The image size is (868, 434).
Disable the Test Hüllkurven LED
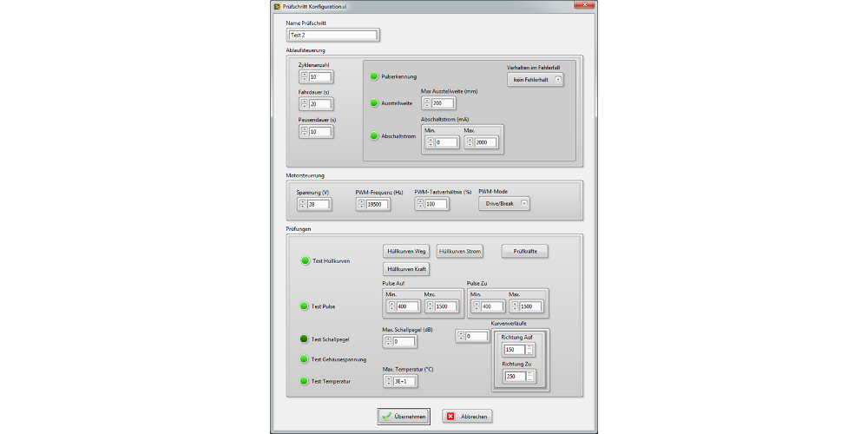click(x=305, y=260)
